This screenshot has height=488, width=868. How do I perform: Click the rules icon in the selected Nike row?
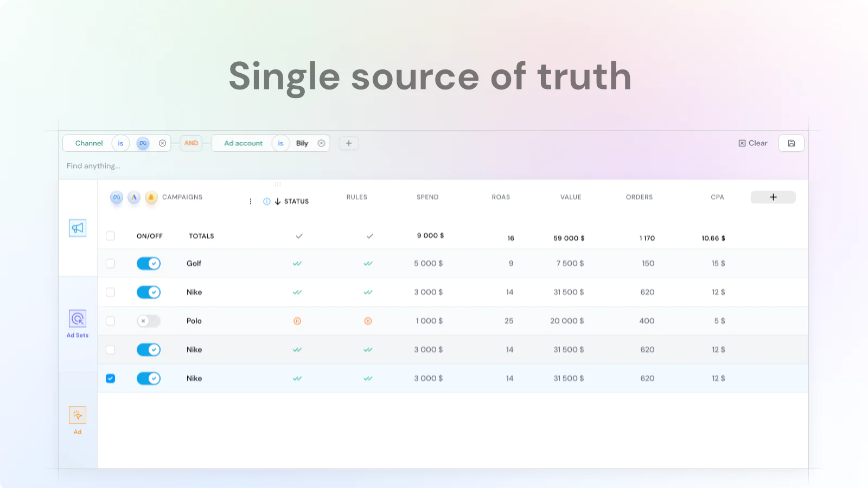pos(368,378)
